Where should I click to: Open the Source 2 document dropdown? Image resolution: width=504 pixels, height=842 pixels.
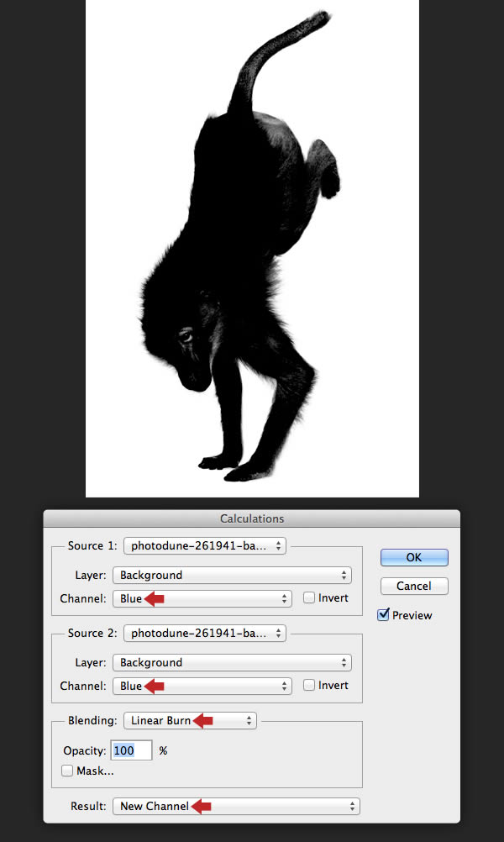coord(205,633)
